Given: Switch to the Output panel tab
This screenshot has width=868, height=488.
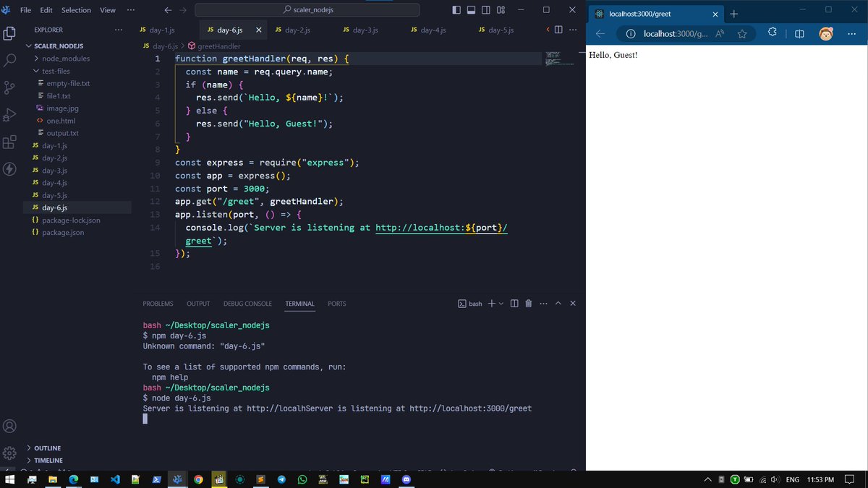Looking at the screenshot, I should pyautogui.click(x=198, y=304).
